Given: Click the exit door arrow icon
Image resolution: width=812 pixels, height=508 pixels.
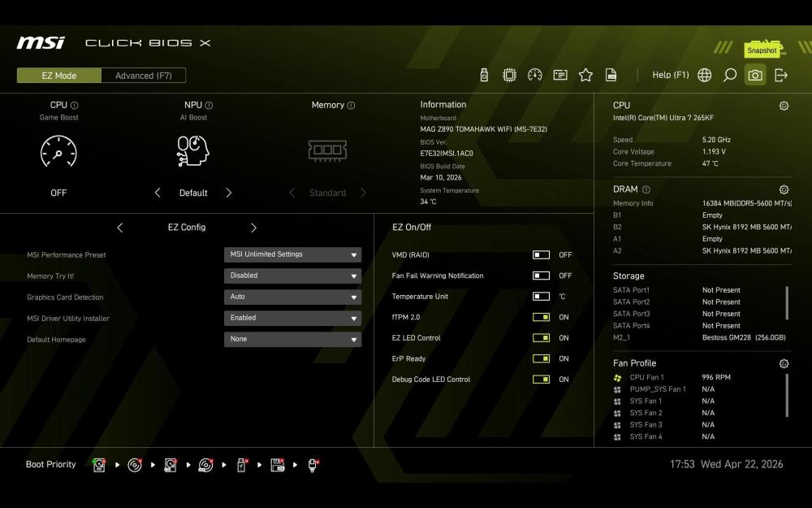Looking at the screenshot, I should tap(781, 75).
